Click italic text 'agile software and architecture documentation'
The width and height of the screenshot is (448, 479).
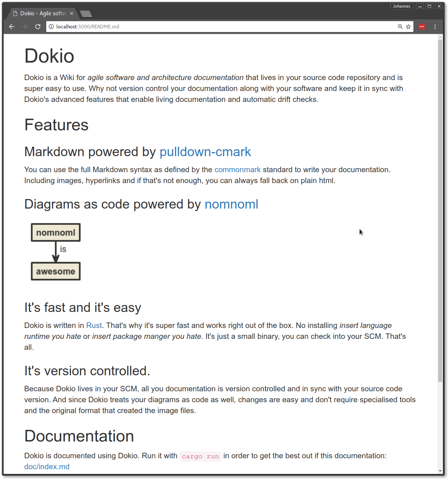coord(165,78)
